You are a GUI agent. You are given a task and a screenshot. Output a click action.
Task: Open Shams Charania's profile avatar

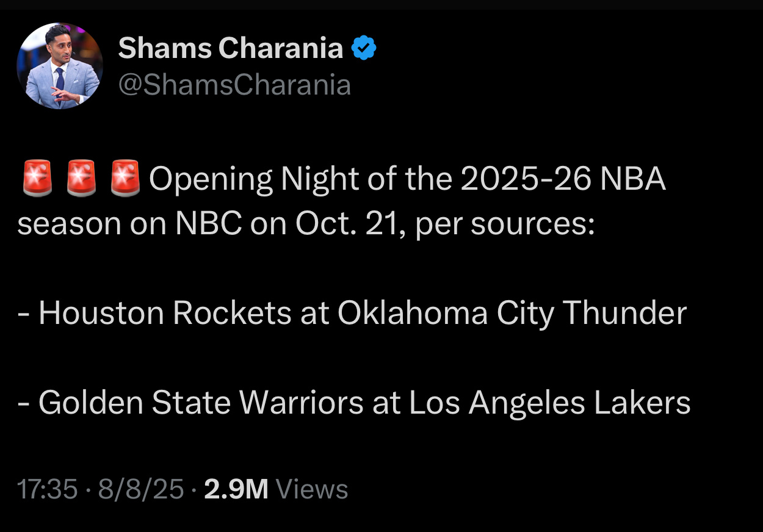point(59,66)
